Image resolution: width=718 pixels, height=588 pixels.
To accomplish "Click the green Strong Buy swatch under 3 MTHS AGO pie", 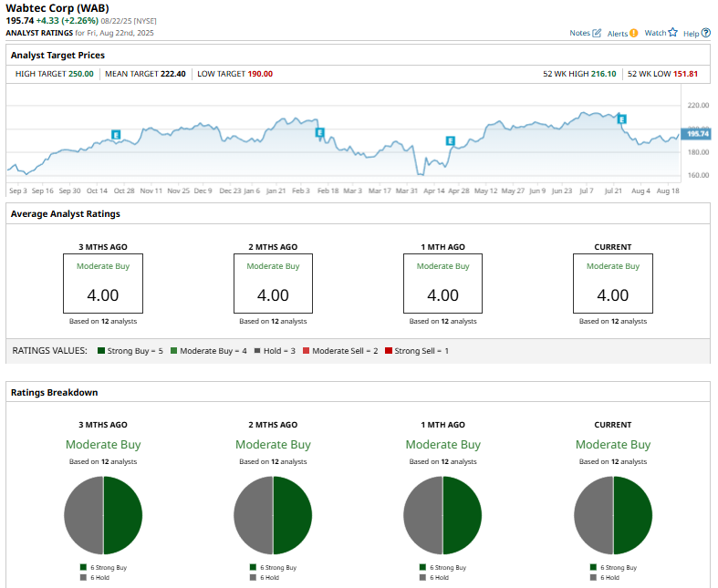I will (83, 567).
